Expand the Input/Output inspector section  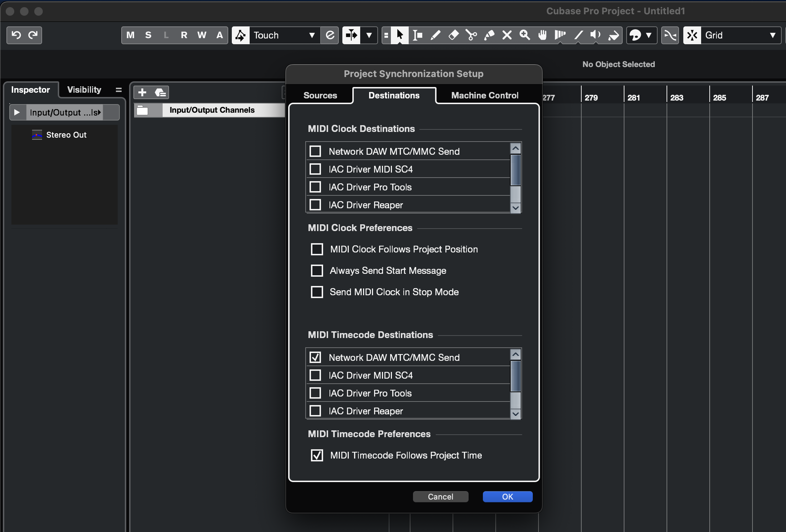tap(17, 112)
